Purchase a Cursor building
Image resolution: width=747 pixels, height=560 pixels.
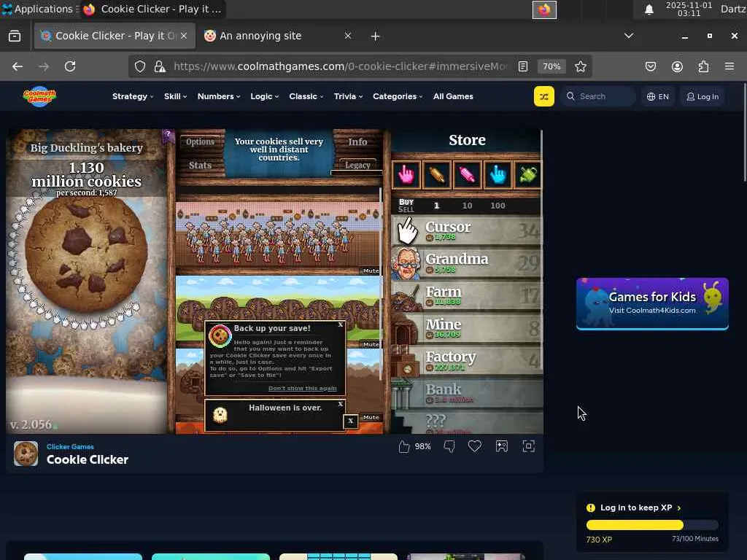click(466, 230)
